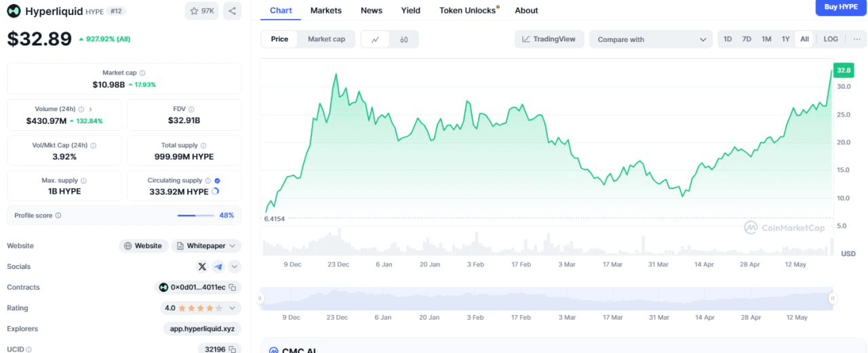Click the #12 rank badge
Image resolution: width=868 pixels, height=353 pixels.
tap(116, 12)
